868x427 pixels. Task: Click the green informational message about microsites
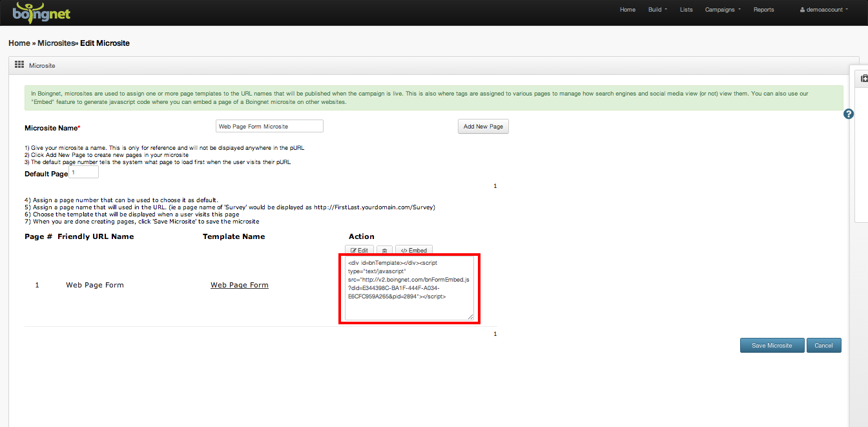pos(434,98)
